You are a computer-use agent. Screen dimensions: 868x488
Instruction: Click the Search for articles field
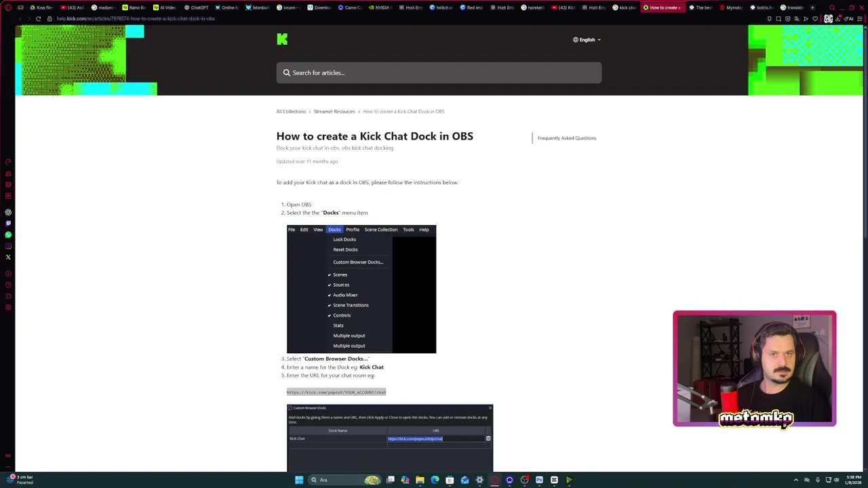[x=439, y=73]
